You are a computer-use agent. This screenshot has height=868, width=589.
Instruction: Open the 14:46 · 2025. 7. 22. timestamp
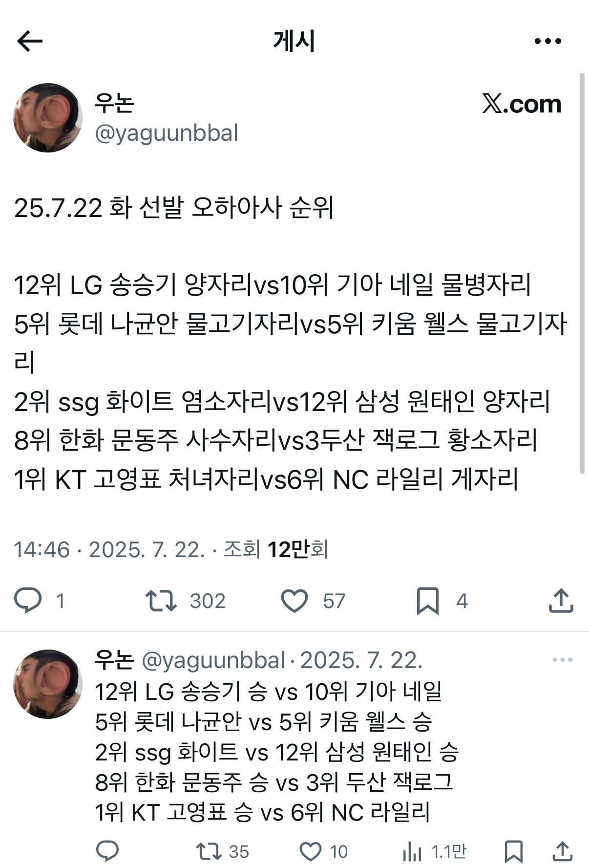[x=109, y=549]
